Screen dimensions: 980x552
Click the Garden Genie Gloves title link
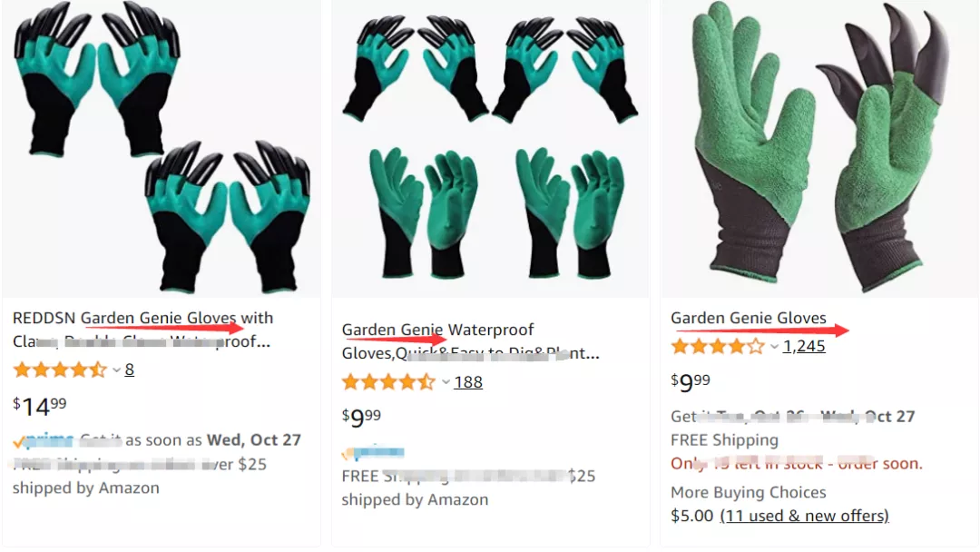coord(748,318)
